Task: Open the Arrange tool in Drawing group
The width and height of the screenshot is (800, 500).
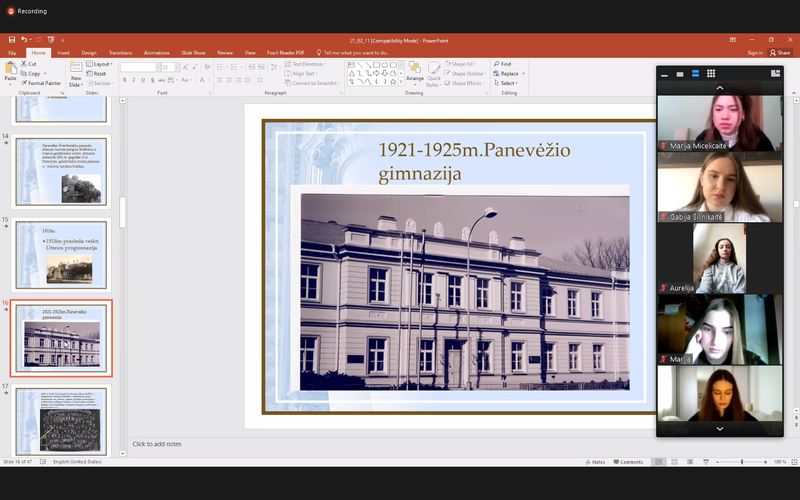Action: pyautogui.click(x=415, y=72)
